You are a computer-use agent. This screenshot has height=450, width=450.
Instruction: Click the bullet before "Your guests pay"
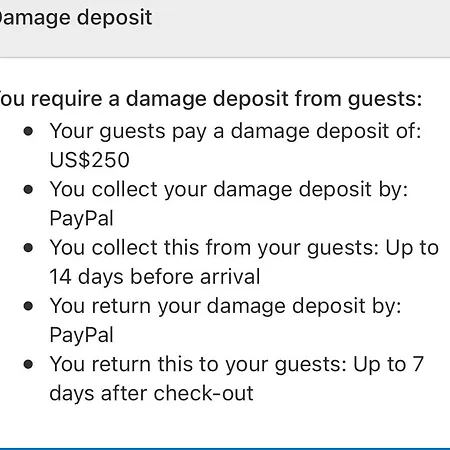28,131
